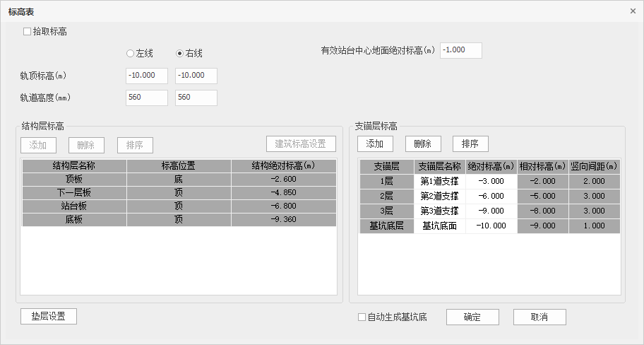Select the 右线 radio button
This screenshot has height=345, width=644.
180,54
